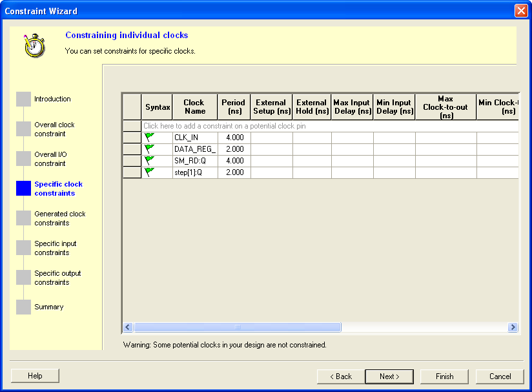Click 'Click here to add a constraint' row
The height and width of the screenshot is (392, 532).
tap(330, 126)
